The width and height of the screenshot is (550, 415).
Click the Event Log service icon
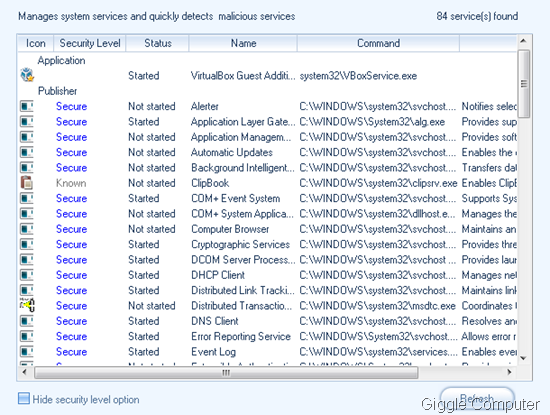point(27,352)
